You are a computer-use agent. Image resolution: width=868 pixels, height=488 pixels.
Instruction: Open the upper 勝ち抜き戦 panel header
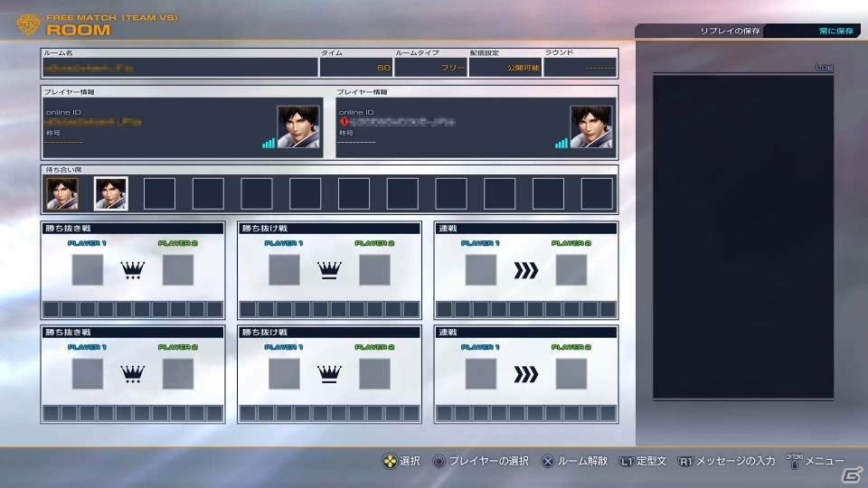point(133,228)
